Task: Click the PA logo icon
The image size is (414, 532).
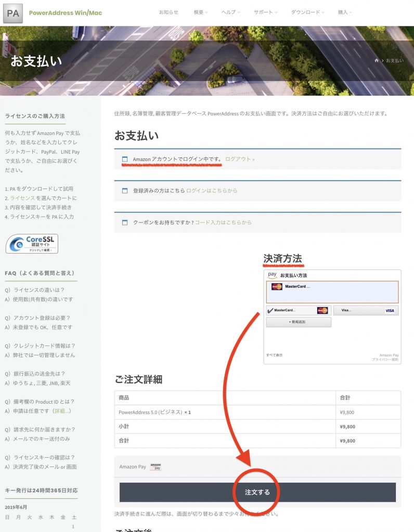Action: [x=13, y=13]
